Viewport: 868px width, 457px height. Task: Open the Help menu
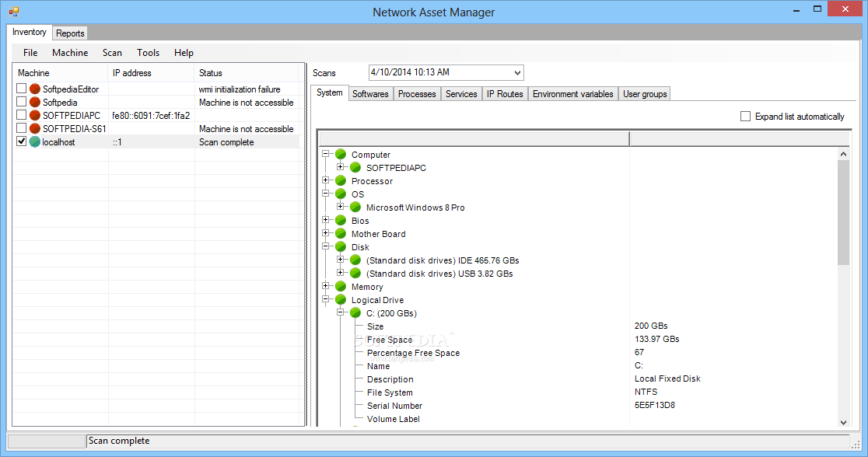pyautogui.click(x=184, y=53)
